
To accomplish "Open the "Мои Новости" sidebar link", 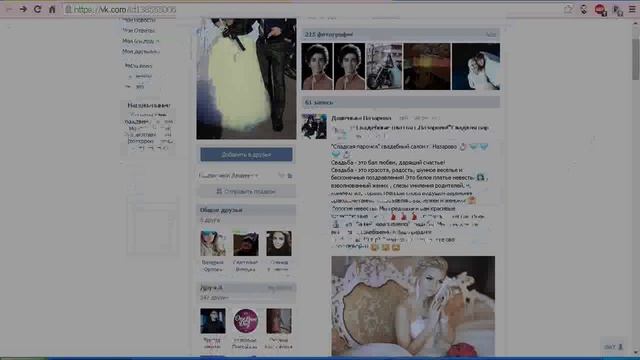I will [139, 20].
